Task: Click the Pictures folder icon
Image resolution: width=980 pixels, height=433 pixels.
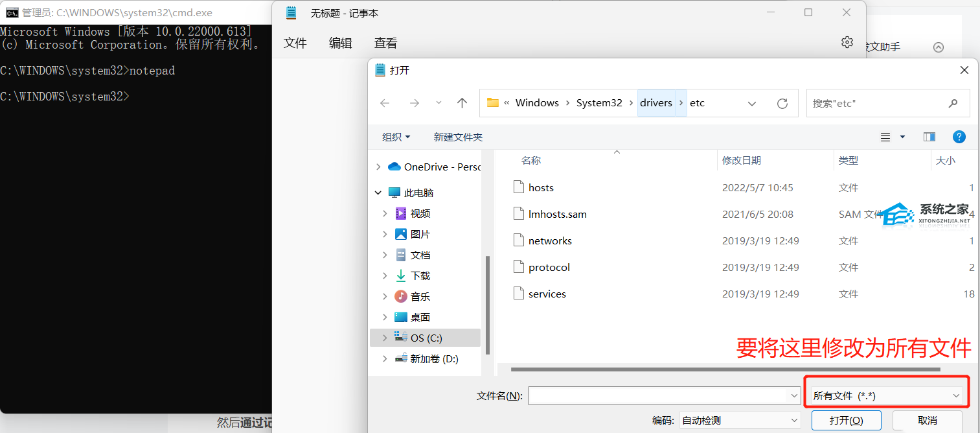Action: [x=401, y=234]
